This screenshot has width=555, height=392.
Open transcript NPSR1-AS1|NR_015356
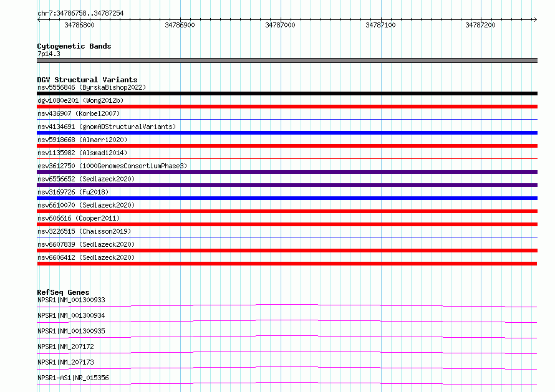[73, 378]
